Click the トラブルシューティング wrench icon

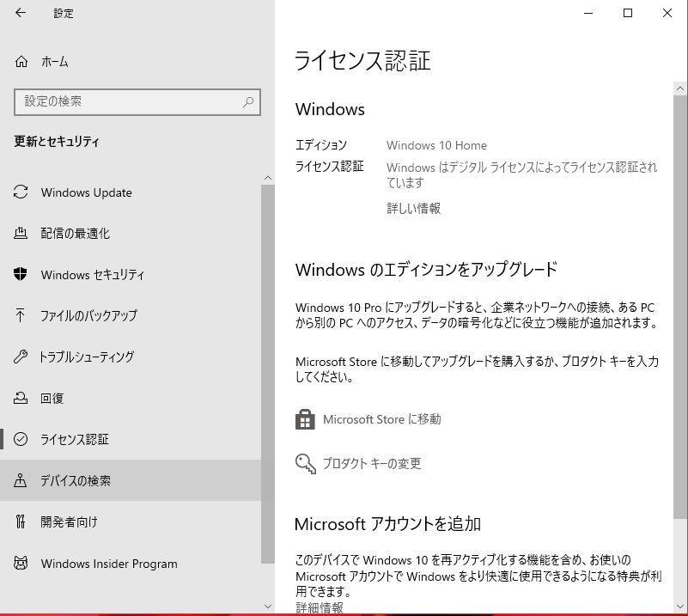tap(20, 357)
